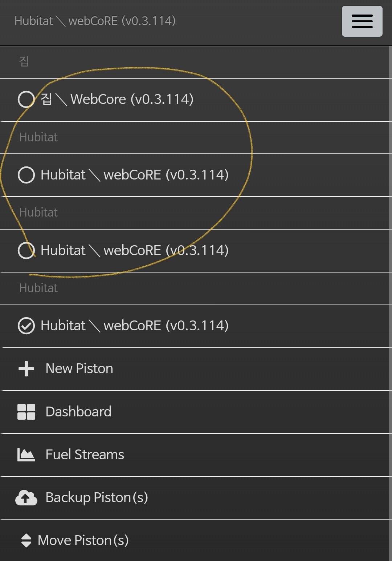
Task: Open the New Piston menu entry
Action: 79,368
